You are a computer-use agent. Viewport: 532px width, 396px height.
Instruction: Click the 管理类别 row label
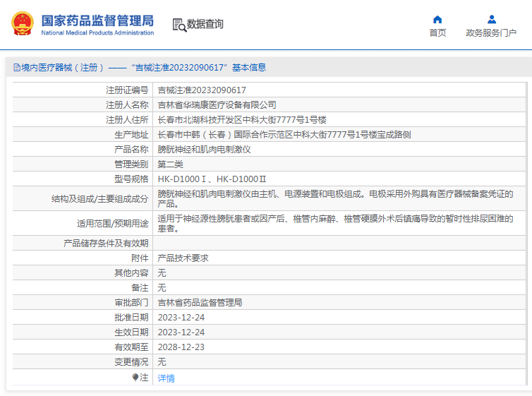[x=131, y=164]
